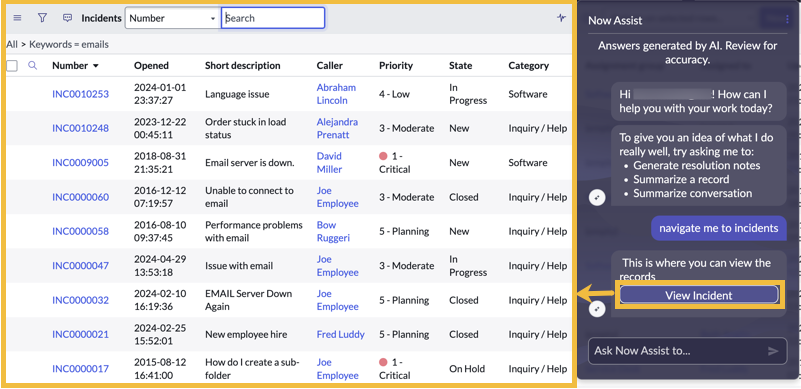Open the hamburger list menu icon
801x389 pixels.
(17, 18)
